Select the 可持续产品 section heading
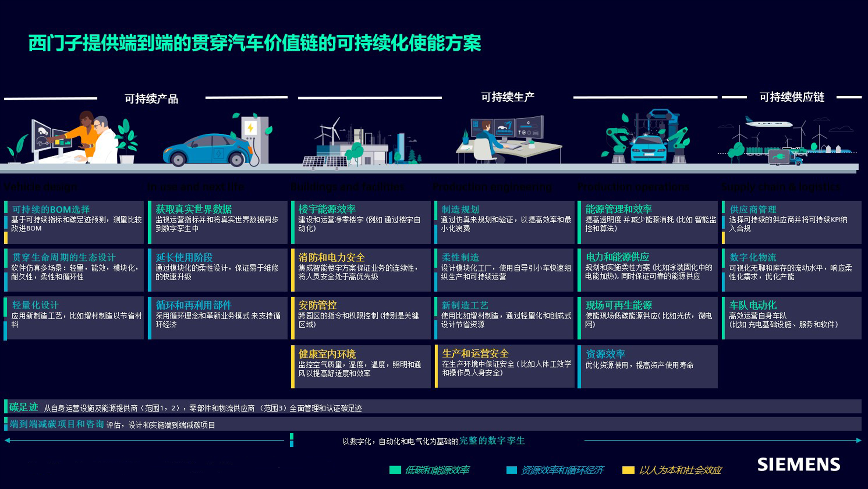The width and height of the screenshot is (868, 489). (151, 99)
